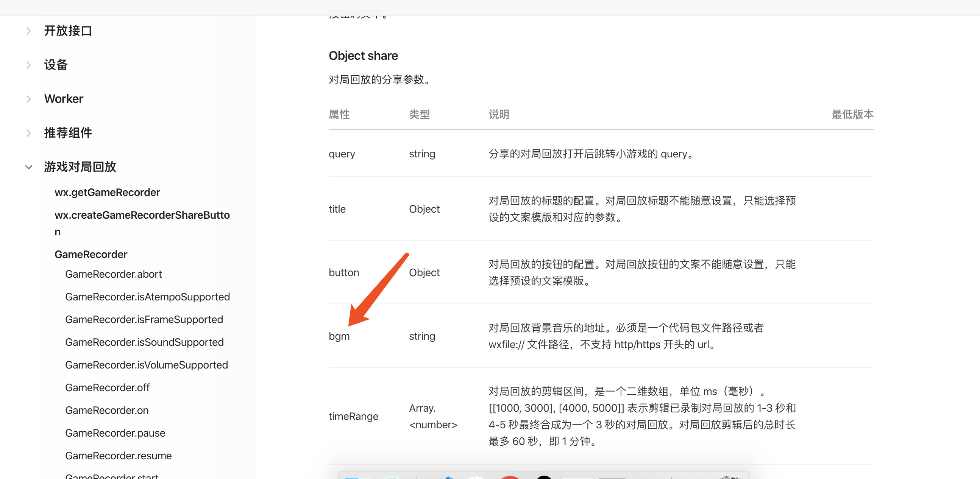Viewport: 980px width, 479px height.
Task: Expand the 设备 section chevron
Action: point(28,65)
